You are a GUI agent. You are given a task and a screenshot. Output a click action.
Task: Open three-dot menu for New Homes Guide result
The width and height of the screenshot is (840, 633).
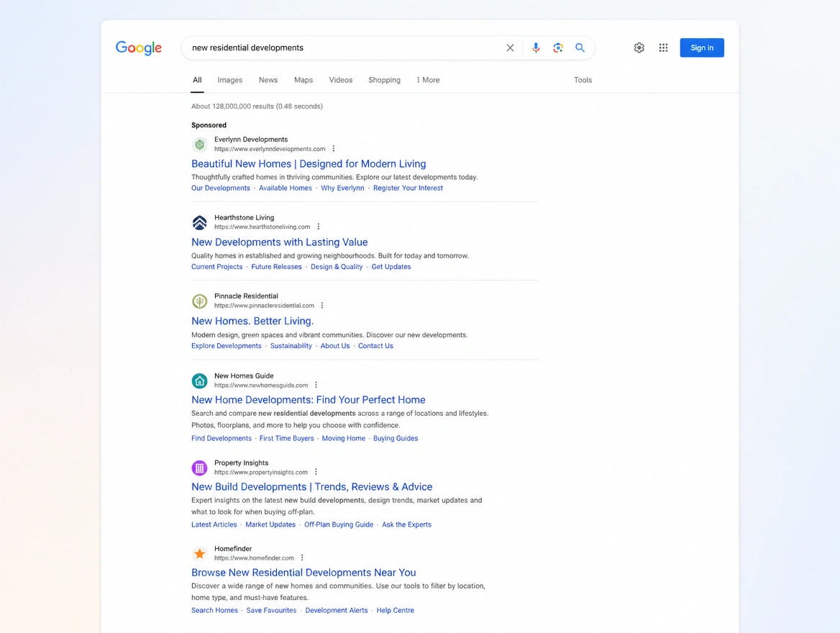316,385
